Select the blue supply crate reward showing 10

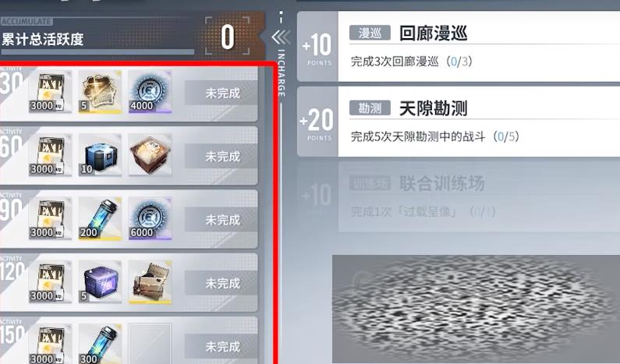coord(100,155)
